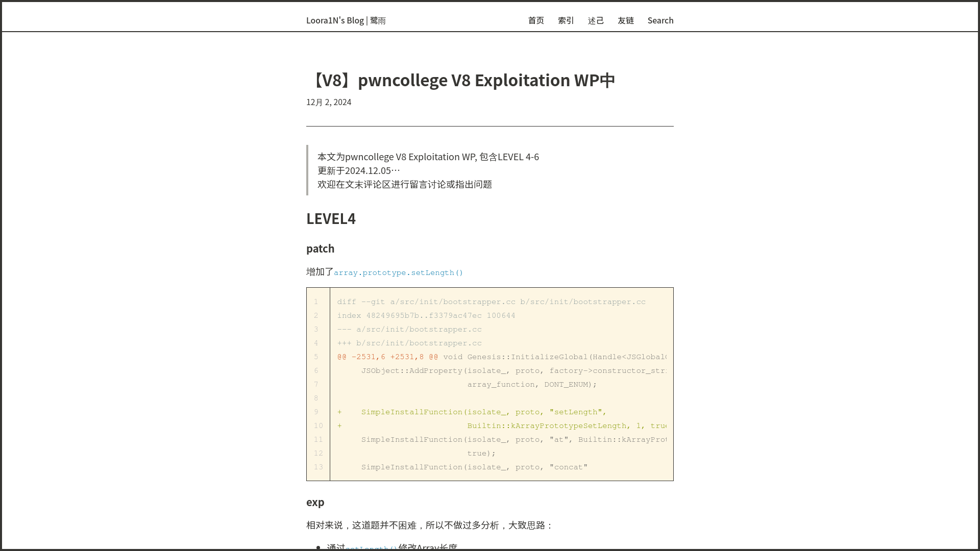The width and height of the screenshot is (980, 551).
Task: Click the post title pwncollege V8 Exploitation WP中
Action: coord(461,80)
